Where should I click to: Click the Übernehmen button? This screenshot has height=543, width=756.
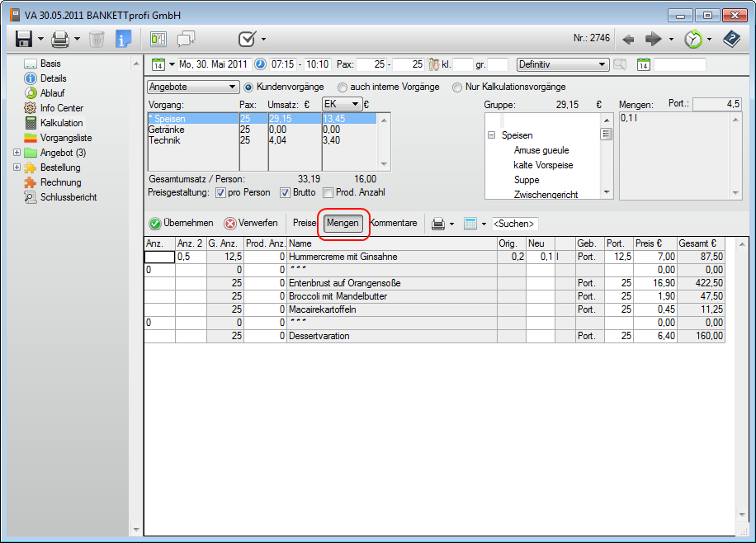pyautogui.click(x=182, y=223)
